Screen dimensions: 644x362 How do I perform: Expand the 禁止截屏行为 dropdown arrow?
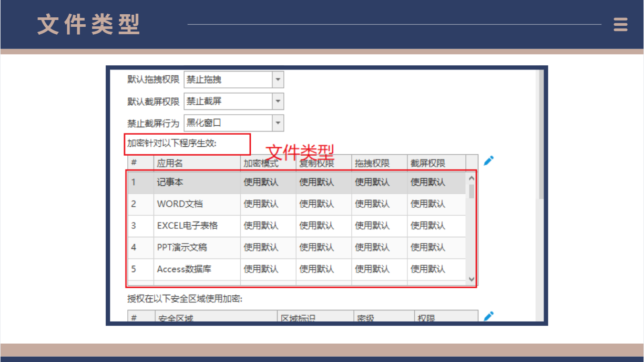coord(278,123)
